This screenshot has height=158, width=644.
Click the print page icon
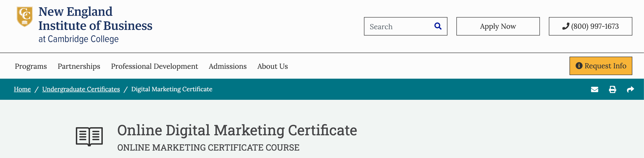point(613,89)
